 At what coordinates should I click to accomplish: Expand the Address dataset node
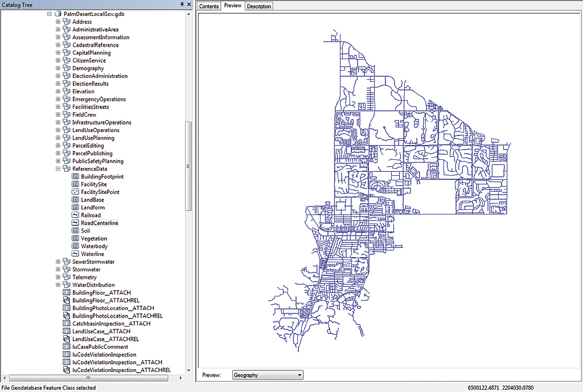pos(58,22)
